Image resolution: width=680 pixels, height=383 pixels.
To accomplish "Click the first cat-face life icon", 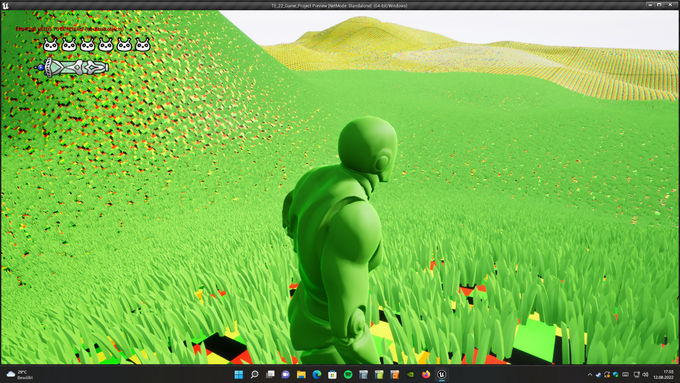I will click(x=51, y=45).
